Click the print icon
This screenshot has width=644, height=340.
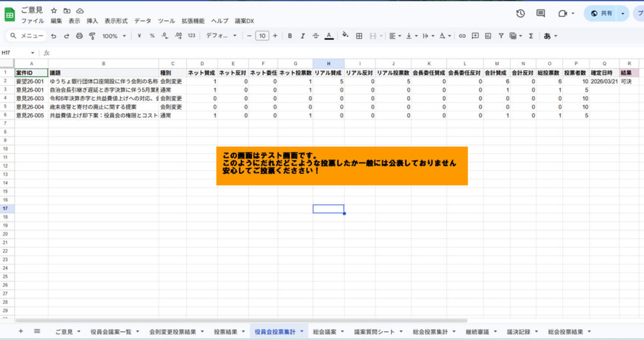pos(79,36)
